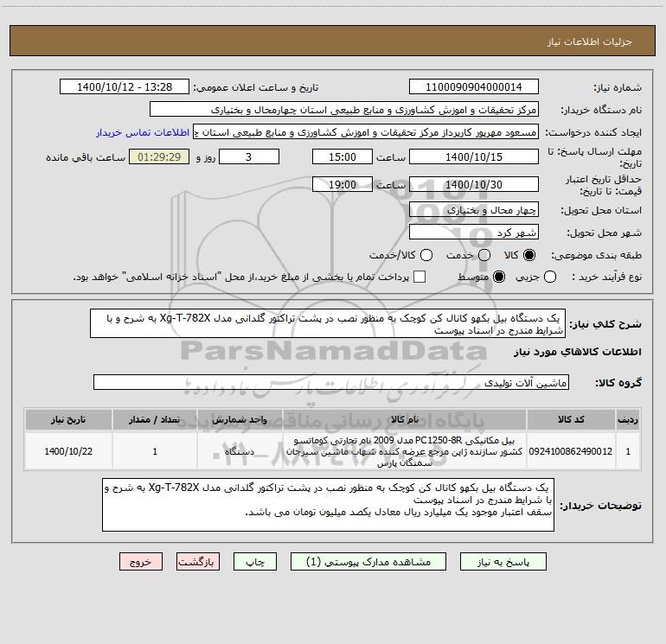Click the quantity cell showing 1
Screen dimensions: 666x644
pyautogui.click(x=155, y=451)
